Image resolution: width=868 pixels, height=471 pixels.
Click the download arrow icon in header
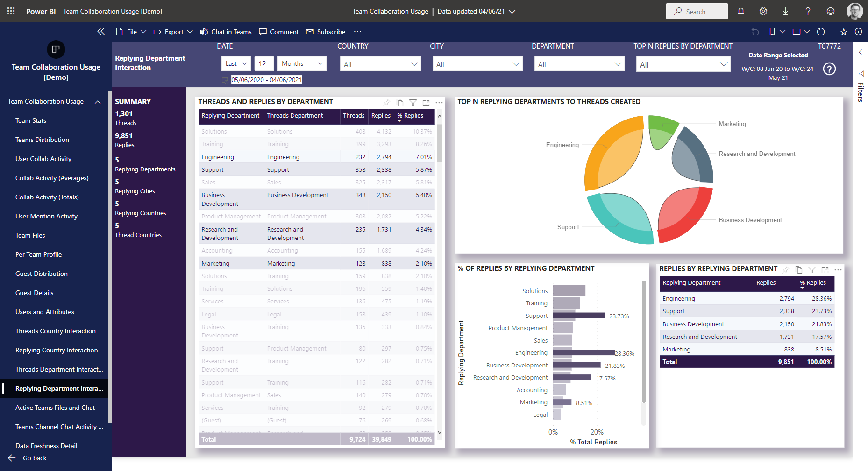coord(786,11)
